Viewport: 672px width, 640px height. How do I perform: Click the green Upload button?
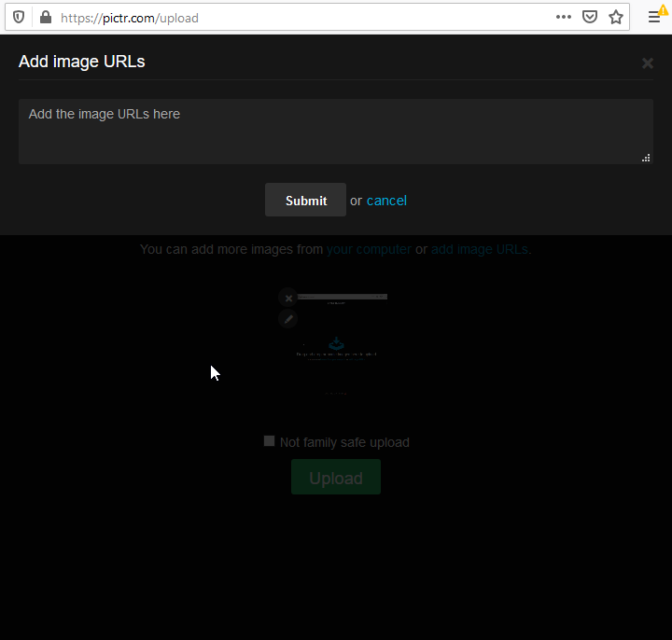[x=336, y=477]
